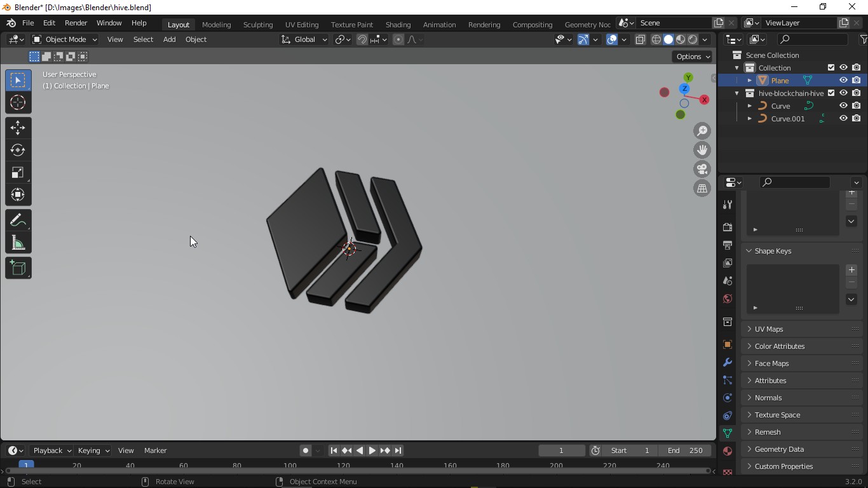
Task: Select the Cursor tool
Action: click(18, 102)
